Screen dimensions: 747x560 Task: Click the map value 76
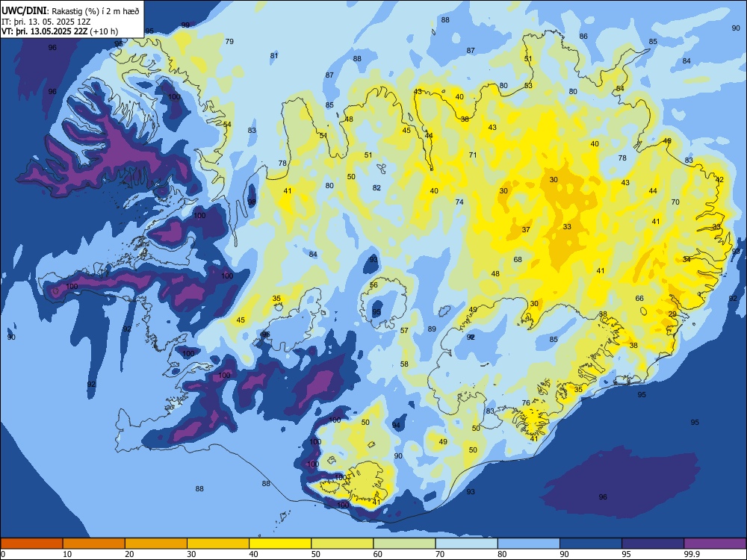[526, 403]
